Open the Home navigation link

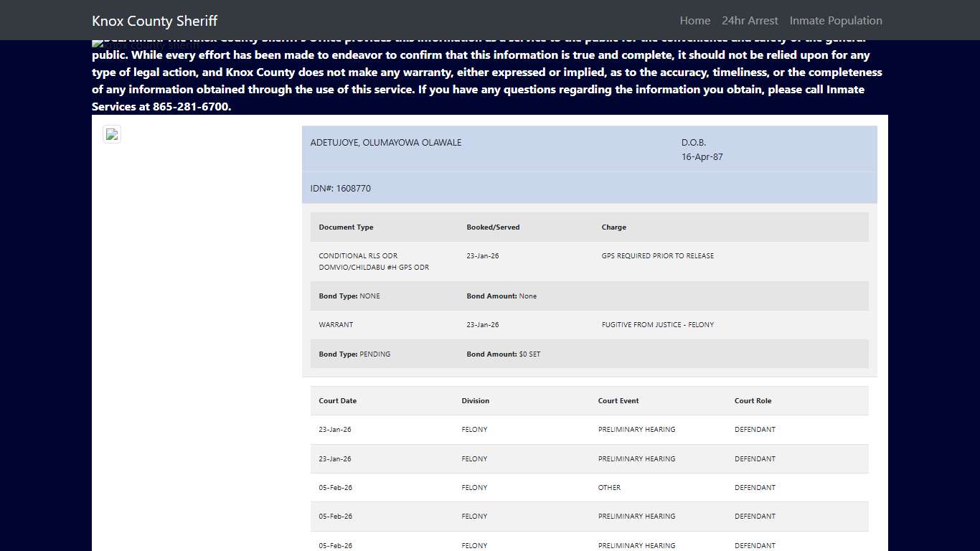tap(694, 20)
